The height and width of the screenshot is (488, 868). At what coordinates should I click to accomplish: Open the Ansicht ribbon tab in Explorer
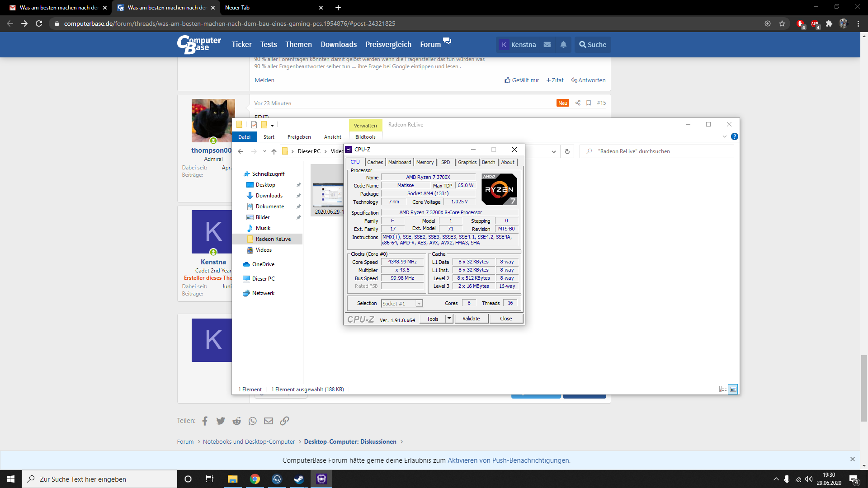(332, 137)
